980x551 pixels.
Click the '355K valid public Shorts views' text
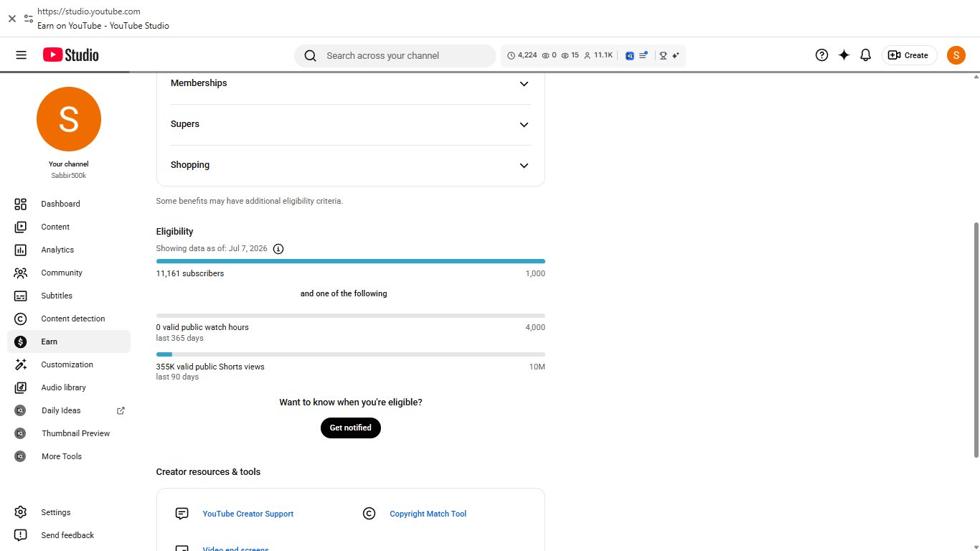(x=210, y=367)
